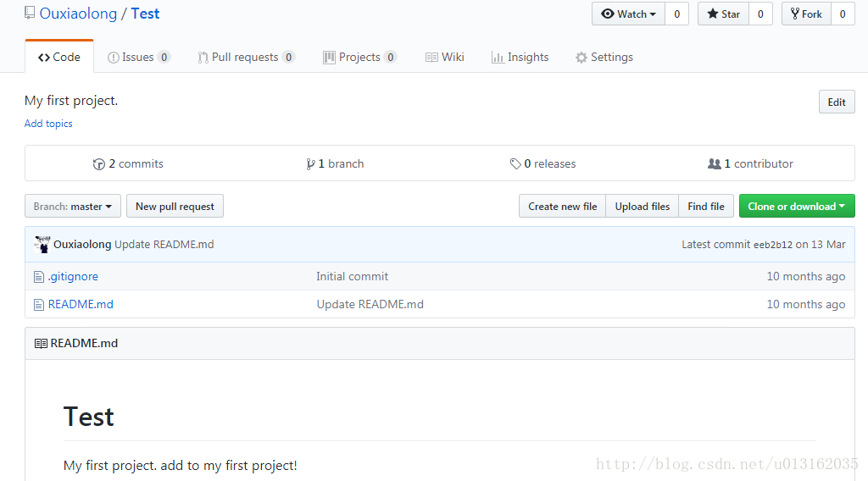Click the Add topics link
Screen dimensions: 868x481
[48, 124]
